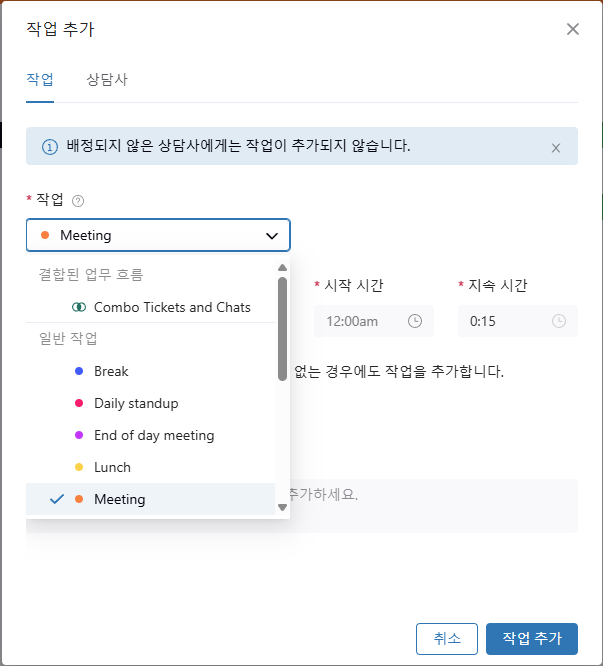Select End of day meeting option
Image resolution: width=603 pixels, height=666 pixels.
coord(150,435)
